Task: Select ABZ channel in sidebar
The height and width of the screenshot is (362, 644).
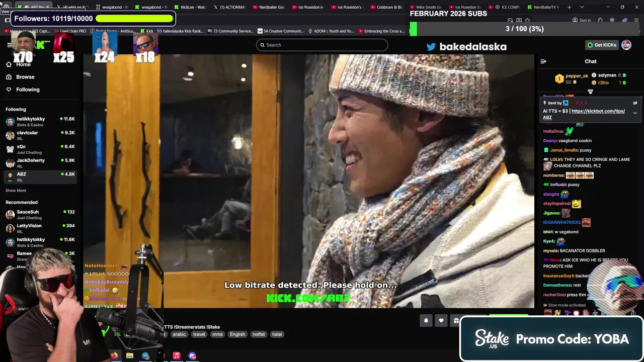Action: pos(40,176)
